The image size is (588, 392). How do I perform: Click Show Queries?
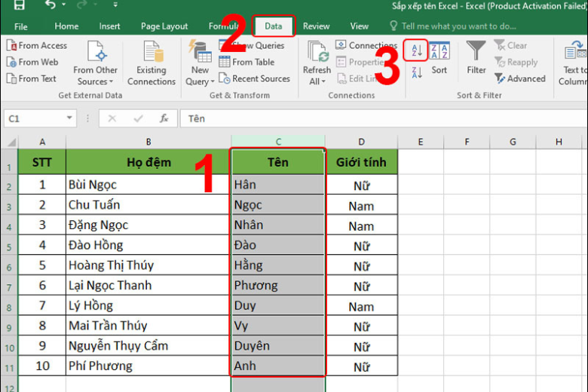click(x=252, y=45)
